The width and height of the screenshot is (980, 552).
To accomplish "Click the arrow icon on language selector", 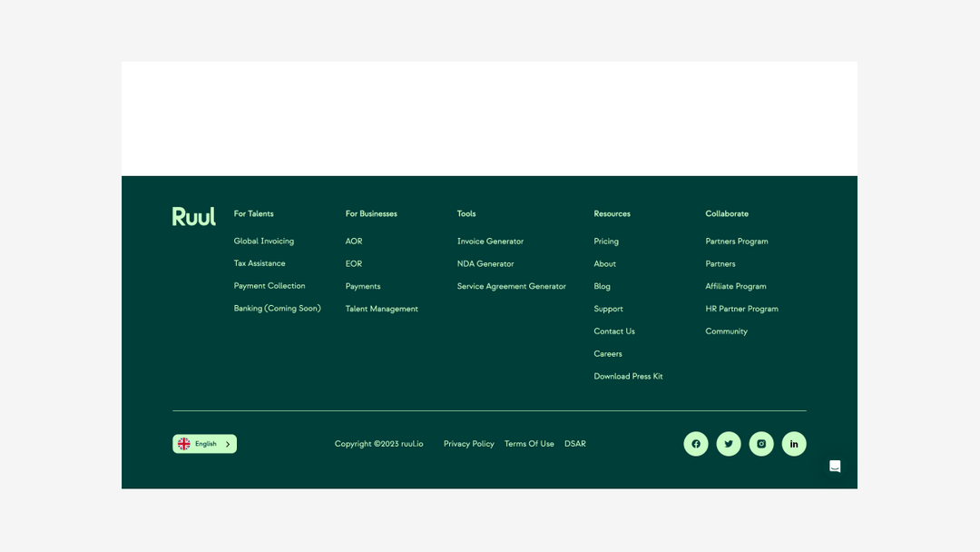I will [226, 444].
